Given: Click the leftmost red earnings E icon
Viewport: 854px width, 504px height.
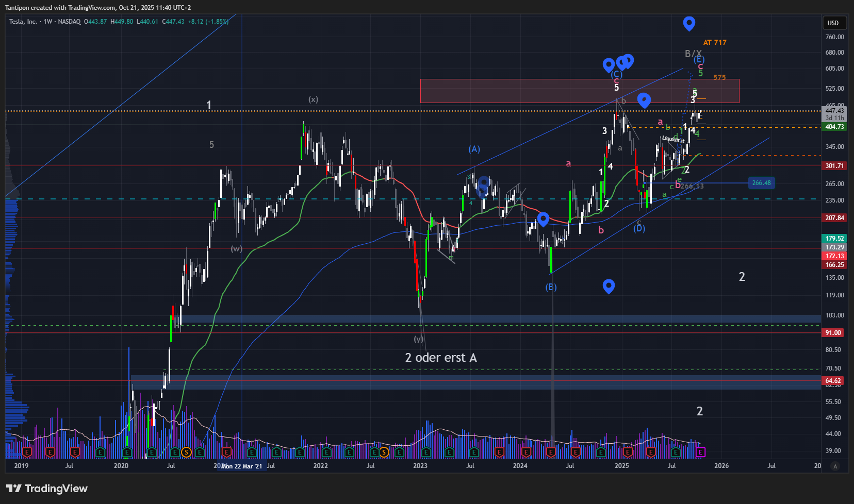Looking at the screenshot, I should pos(27,452).
